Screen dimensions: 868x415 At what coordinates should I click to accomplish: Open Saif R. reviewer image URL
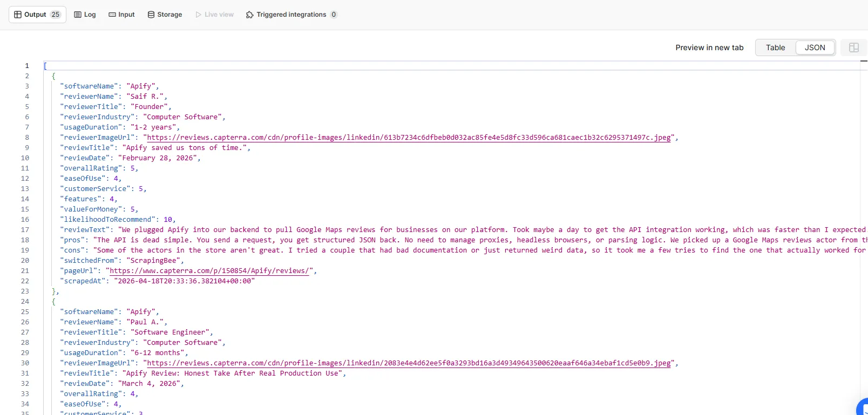(409, 138)
